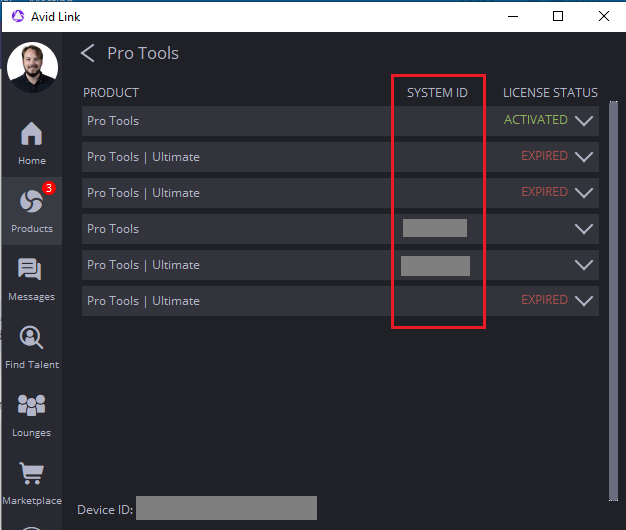This screenshot has height=530, width=626.
Task: Click the ACTIVATED status label
Action: (x=536, y=120)
